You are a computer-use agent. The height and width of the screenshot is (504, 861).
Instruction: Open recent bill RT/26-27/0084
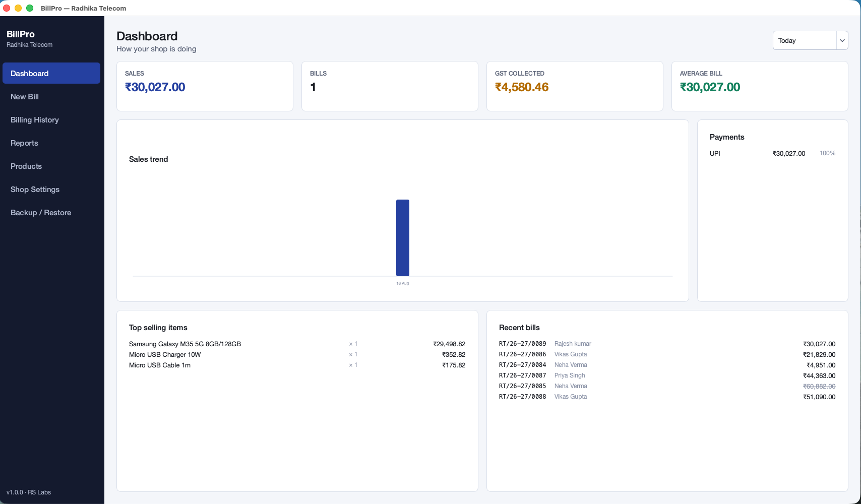click(522, 365)
